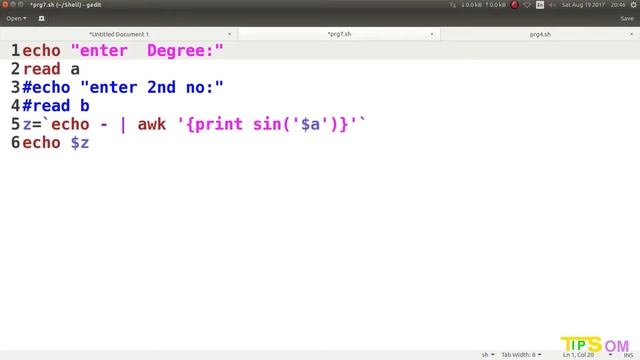Place cursor on line 2 read a

(x=51, y=69)
